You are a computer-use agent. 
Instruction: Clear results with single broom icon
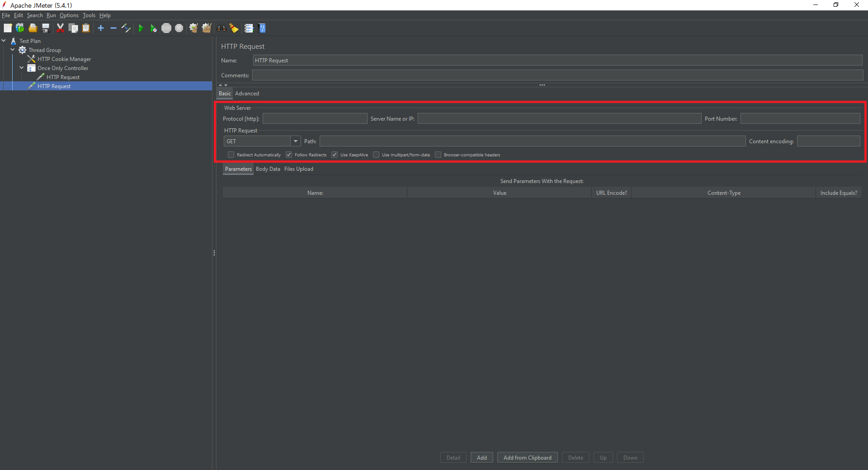click(x=193, y=28)
